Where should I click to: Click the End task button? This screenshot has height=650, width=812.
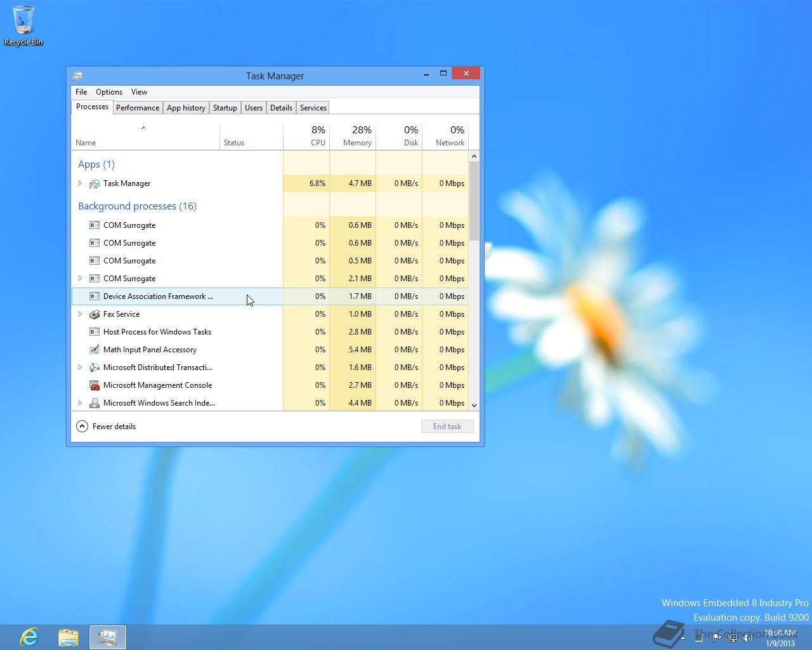447,427
